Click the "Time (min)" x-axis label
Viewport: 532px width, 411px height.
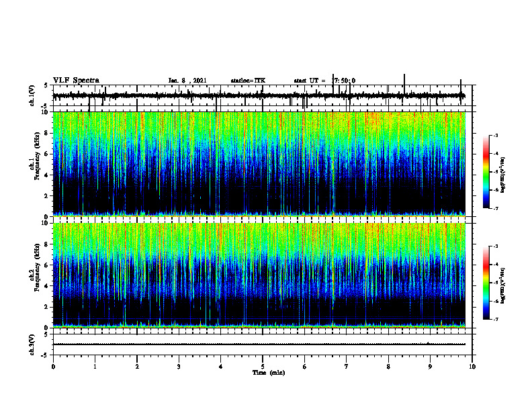(269, 373)
